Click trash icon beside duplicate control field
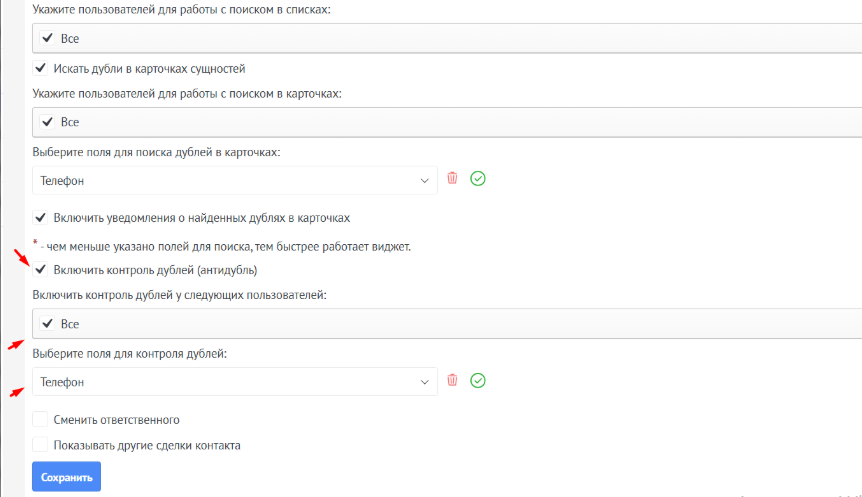Screen dimensions: 862x497 coord(452,380)
